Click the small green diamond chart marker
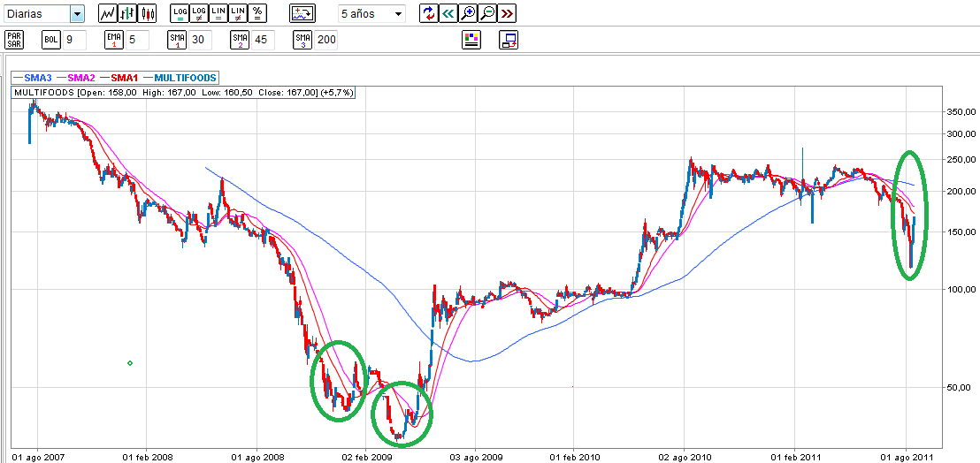Screen dimensions: 980x463 [x=130, y=363]
